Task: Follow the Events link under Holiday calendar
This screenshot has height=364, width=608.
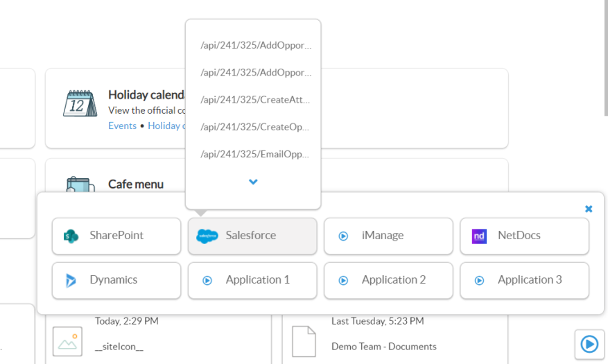Action: coord(122,126)
